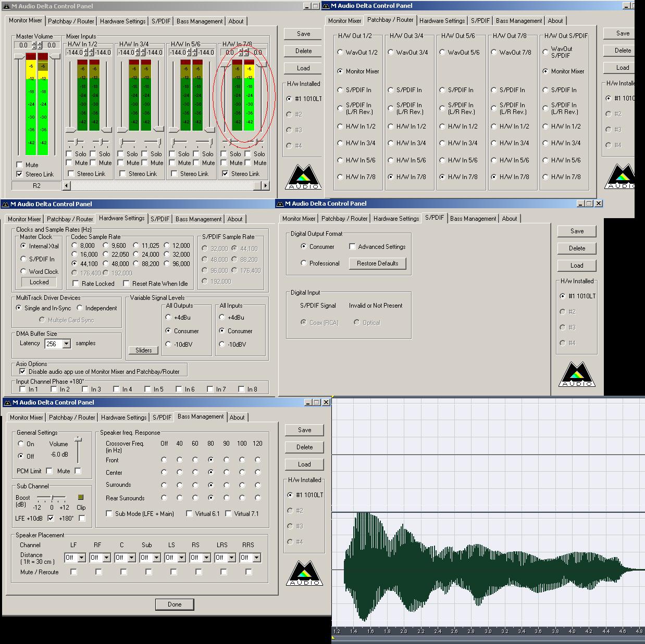This screenshot has height=644, width=645.
Task: Open About tab in Hardware Settings window
Action: click(x=235, y=219)
